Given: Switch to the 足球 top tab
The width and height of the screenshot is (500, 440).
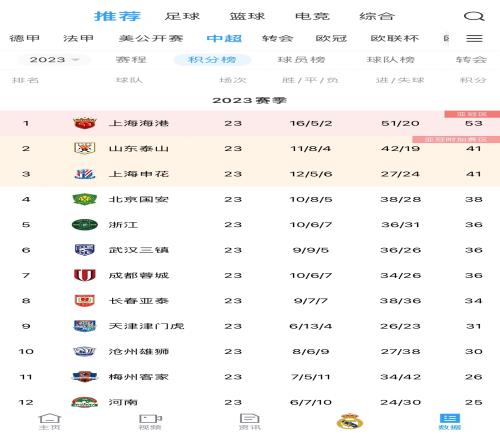Looking at the screenshot, I should tap(182, 16).
